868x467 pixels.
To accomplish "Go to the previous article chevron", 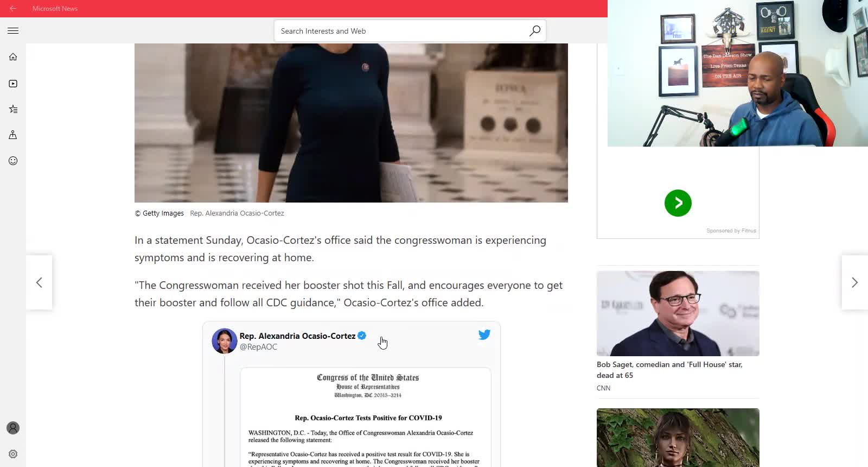I will (39, 282).
